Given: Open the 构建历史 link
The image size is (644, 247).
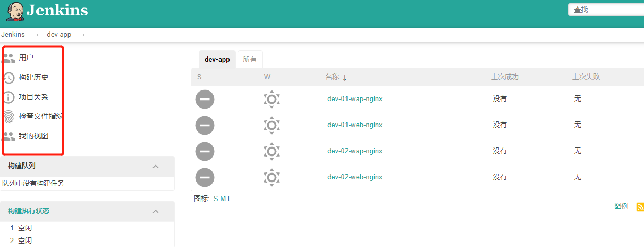Looking at the screenshot, I should (x=33, y=78).
